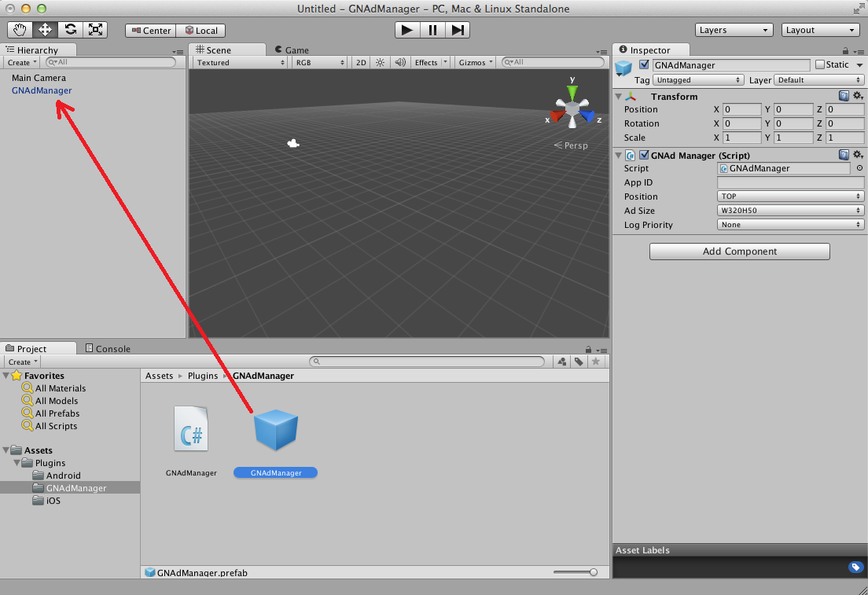Click the Scene view search field
This screenshot has height=595, width=868.
[553, 62]
